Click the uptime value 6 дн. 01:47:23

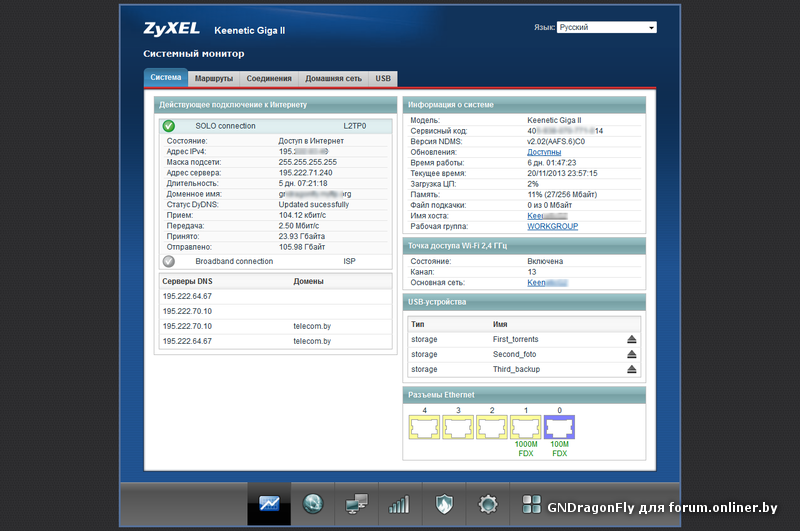(x=552, y=163)
